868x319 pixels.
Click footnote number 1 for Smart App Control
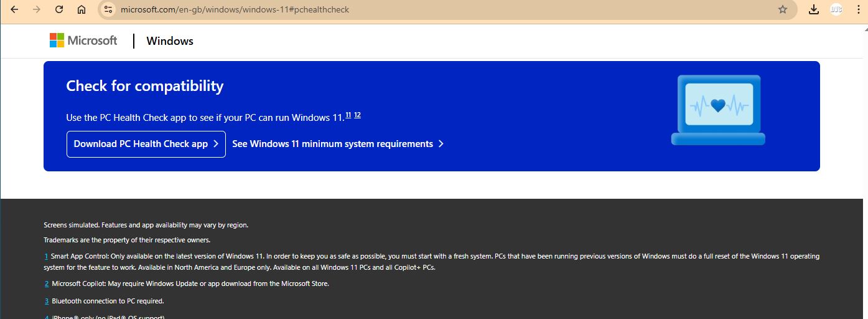pos(46,256)
